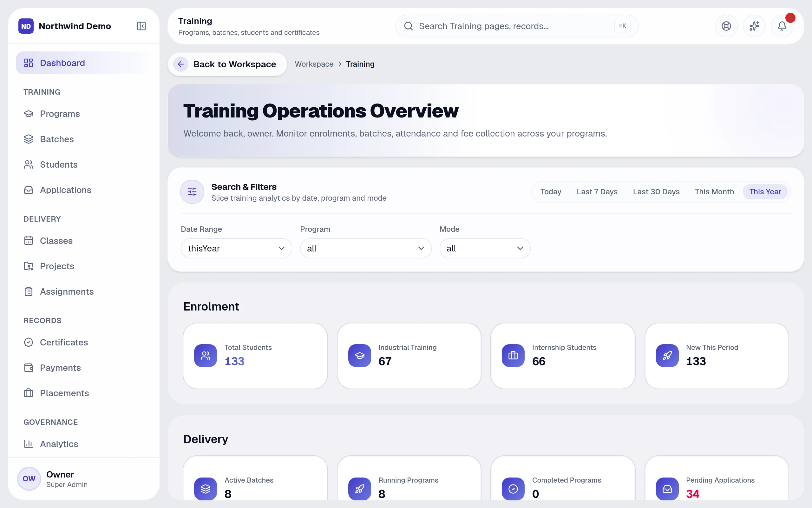Select the This Year filter
Screen dimensions: 812x508
coord(765,191)
